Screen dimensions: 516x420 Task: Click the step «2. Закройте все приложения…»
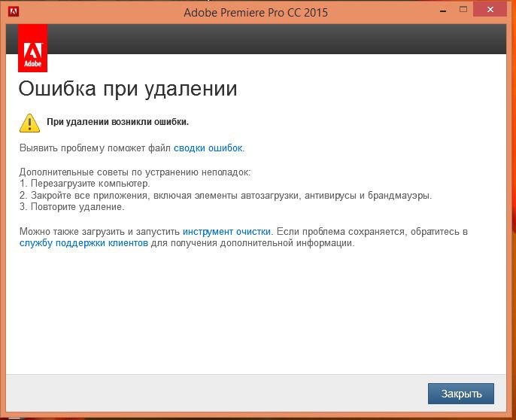[x=226, y=196]
